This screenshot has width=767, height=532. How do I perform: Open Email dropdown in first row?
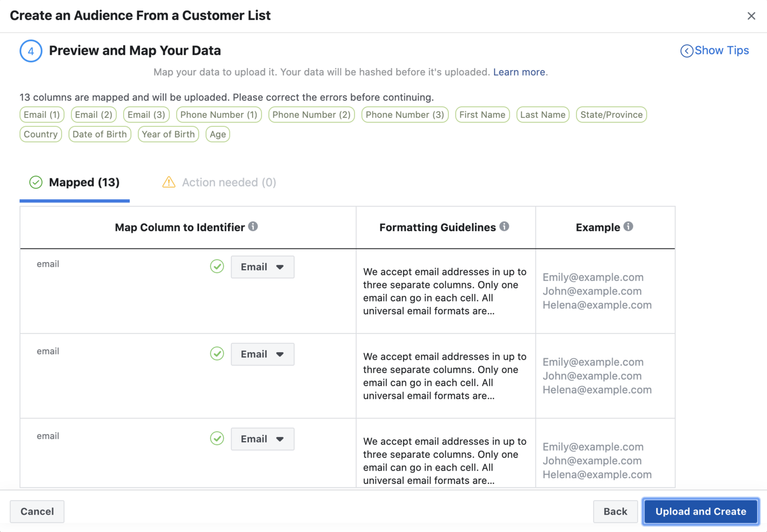coord(262,267)
